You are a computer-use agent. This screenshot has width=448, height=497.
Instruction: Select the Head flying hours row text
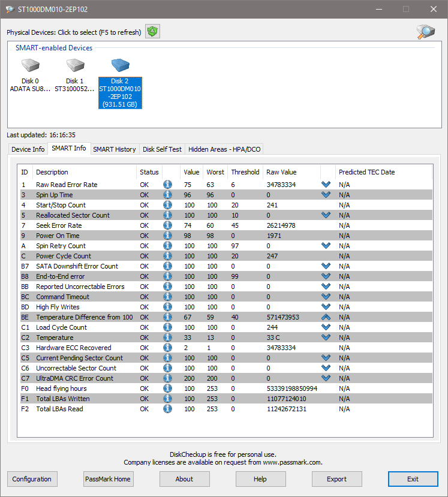(62, 388)
